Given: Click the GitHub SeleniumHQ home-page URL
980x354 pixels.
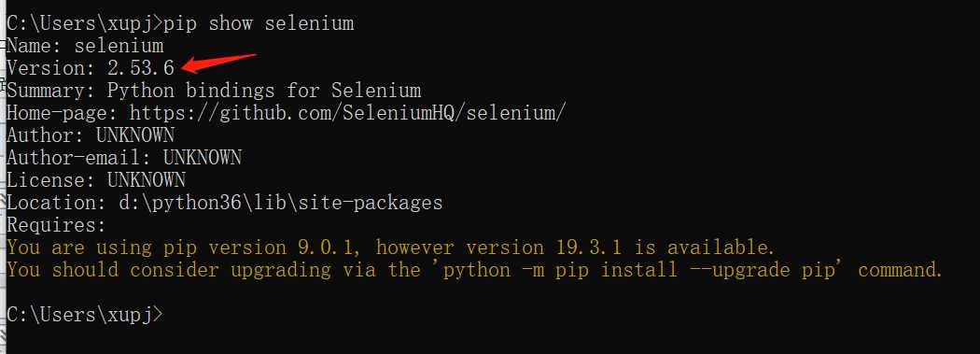Looking at the screenshot, I should [348, 113].
